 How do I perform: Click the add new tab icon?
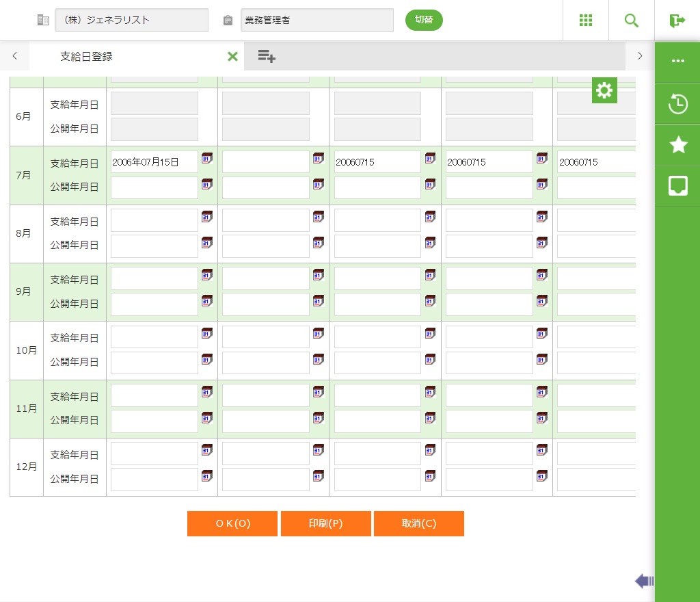coord(267,56)
